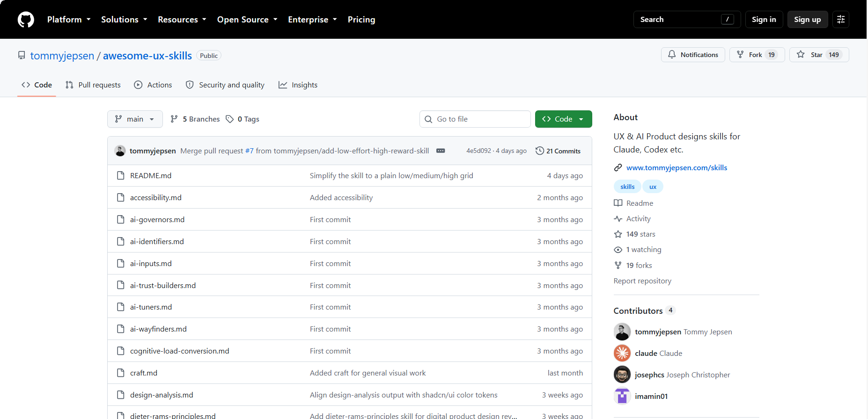Image resolution: width=868 pixels, height=419 pixels.
Task: Open the Pricing page
Action: [x=361, y=20]
